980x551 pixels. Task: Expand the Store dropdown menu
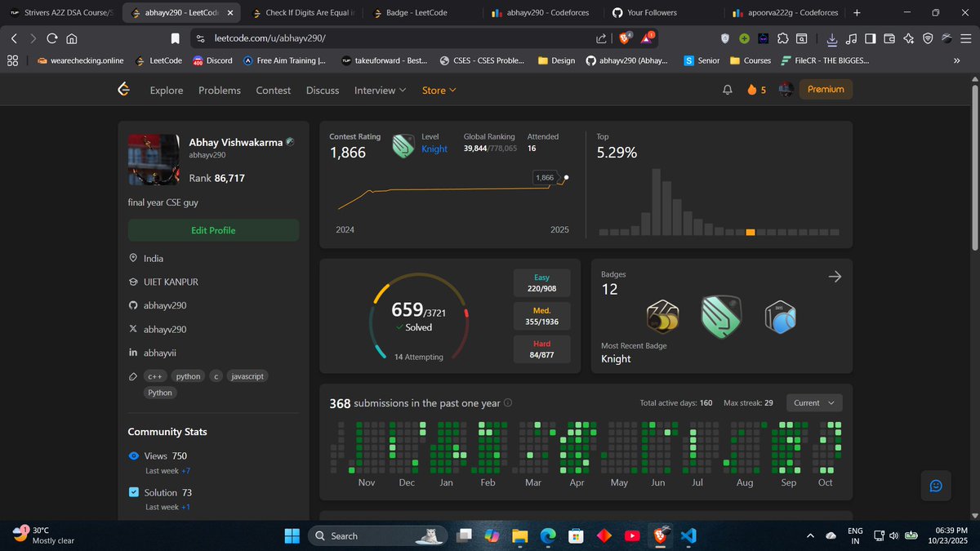[439, 90]
